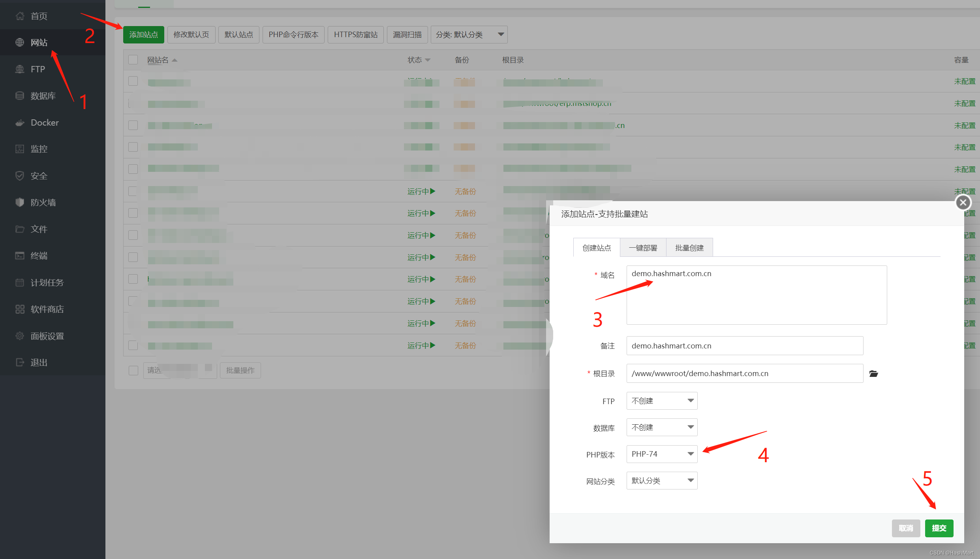Screen dimensions: 980x559
Task: Click the panel settings gear icon
Action: [x=20, y=336]
